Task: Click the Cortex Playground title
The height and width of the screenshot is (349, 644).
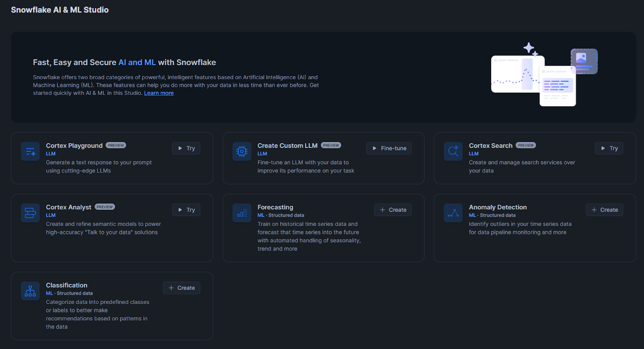Action: (x=74, y=146)
